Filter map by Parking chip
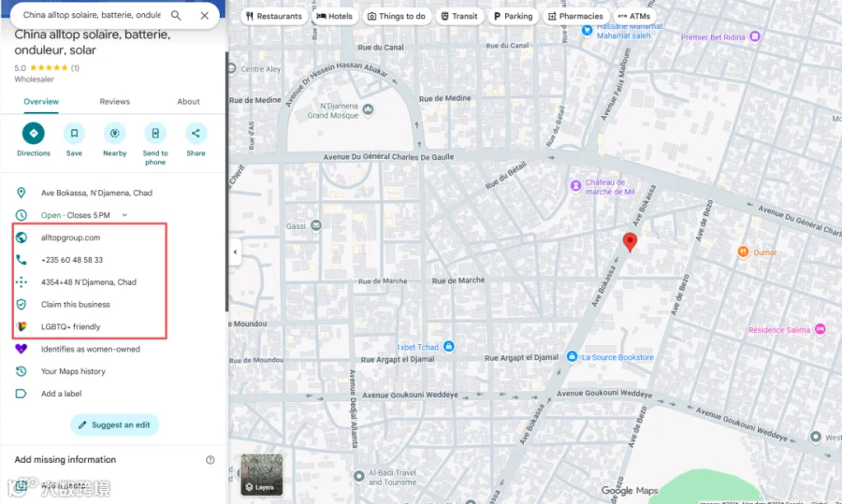 [x=513, y=16]
